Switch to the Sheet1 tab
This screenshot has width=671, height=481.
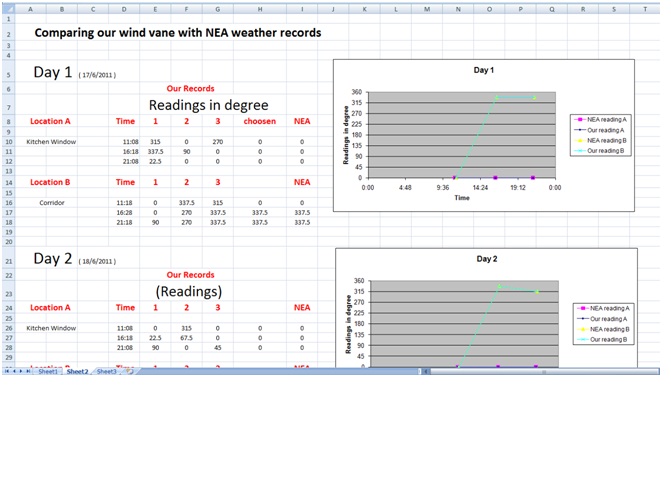click(48, 371)
